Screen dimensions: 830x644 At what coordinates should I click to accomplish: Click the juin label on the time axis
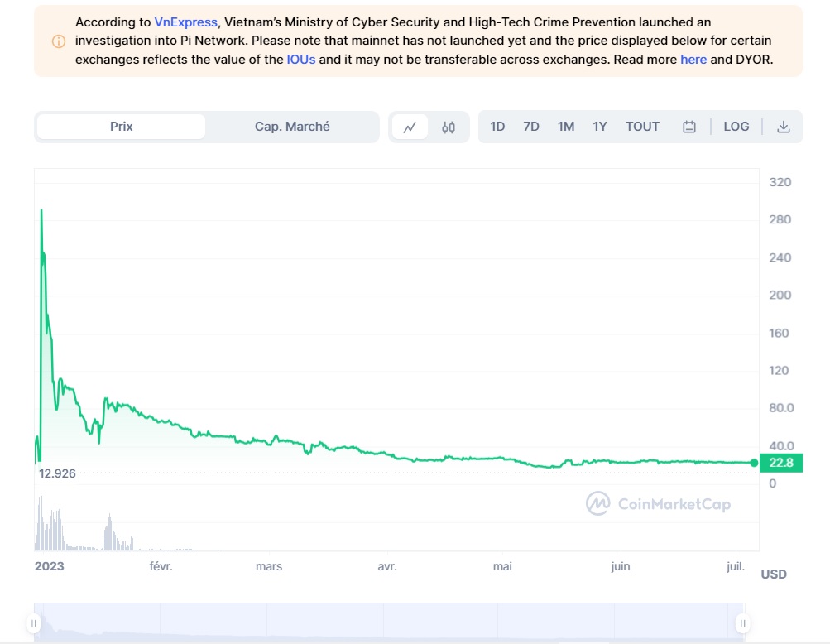(621, 567)
